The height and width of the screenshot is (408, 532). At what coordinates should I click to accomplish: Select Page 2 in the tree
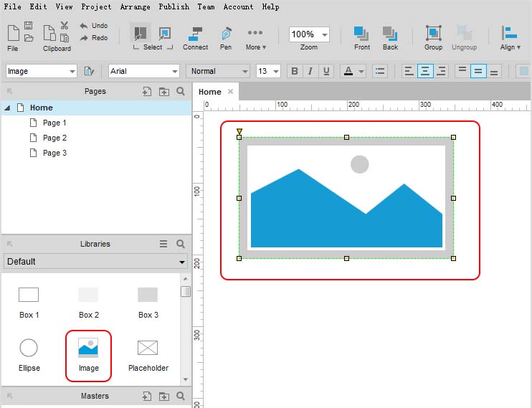[x=54, y=138]
